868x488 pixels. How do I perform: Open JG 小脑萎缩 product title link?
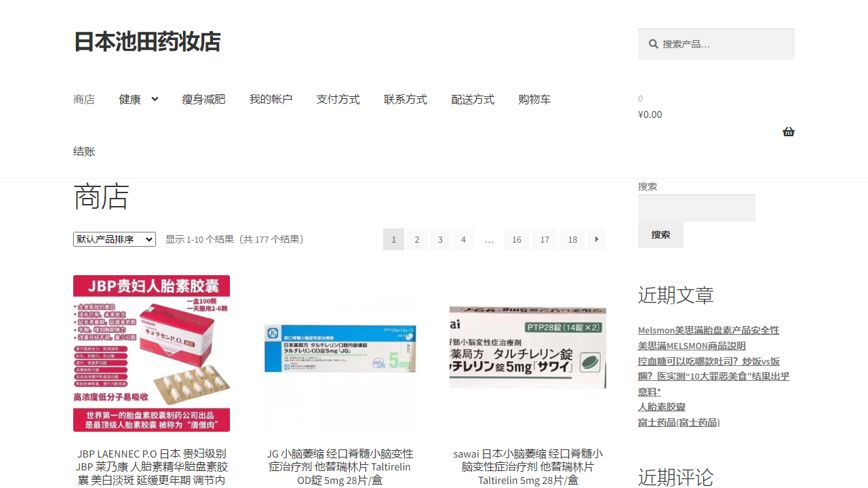(x=340, y=467)
